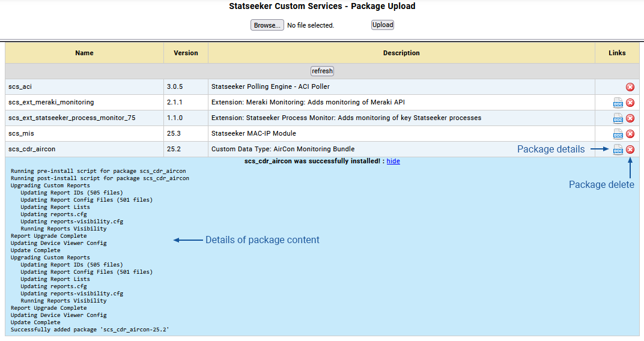Click the Upload button
The height and width of the screenshot is (341, 644).
point(382,25)
